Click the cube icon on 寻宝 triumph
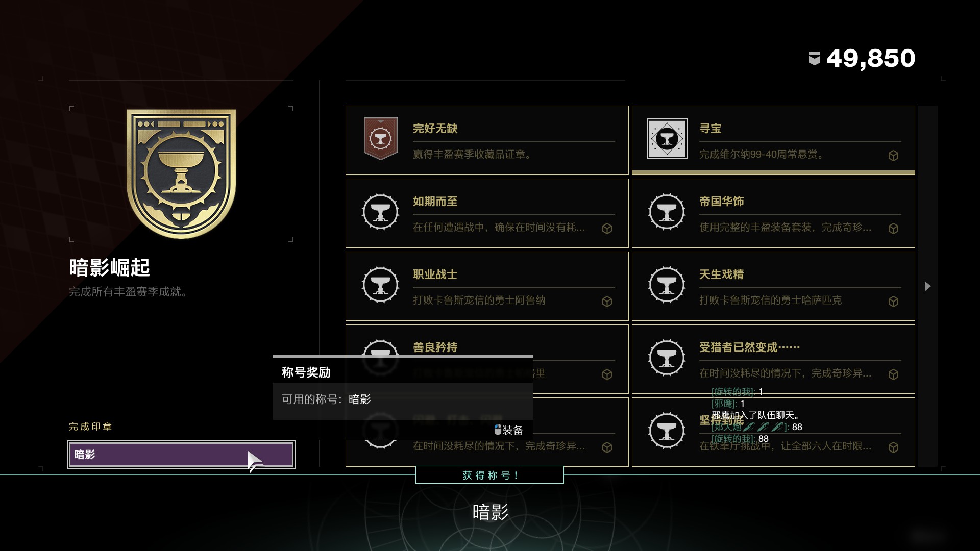Image resolution: width=980 pixels, height=551 pixels. 893,156
